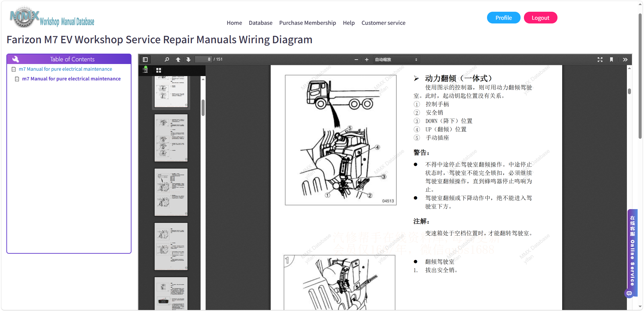Open the secondary tools menu

(x=625, y=60)
